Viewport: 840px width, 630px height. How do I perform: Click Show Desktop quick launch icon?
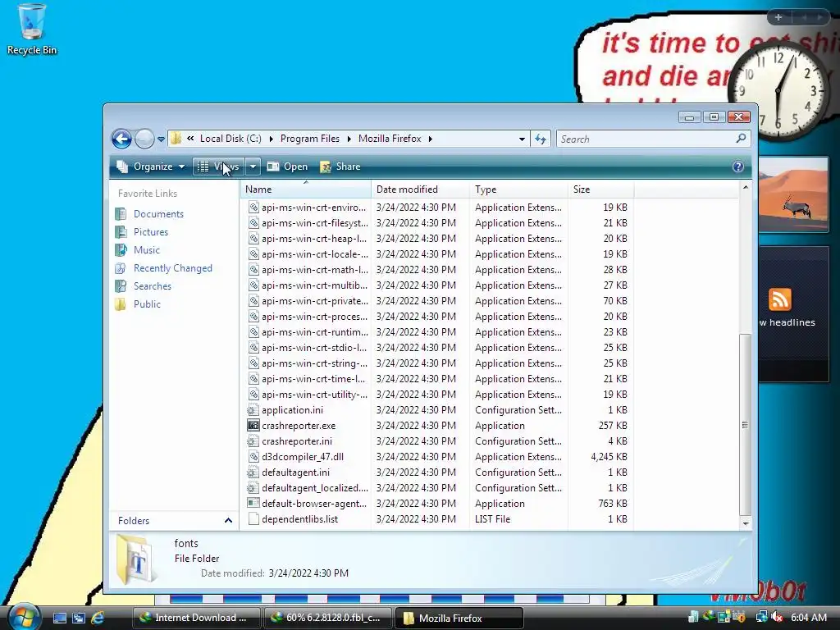(59, 618)
